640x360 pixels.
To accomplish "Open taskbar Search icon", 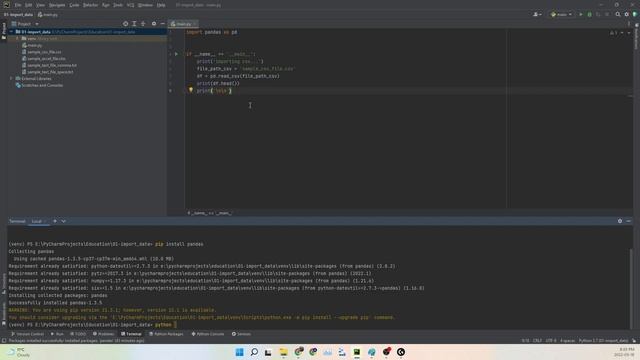I will (254, 352).
